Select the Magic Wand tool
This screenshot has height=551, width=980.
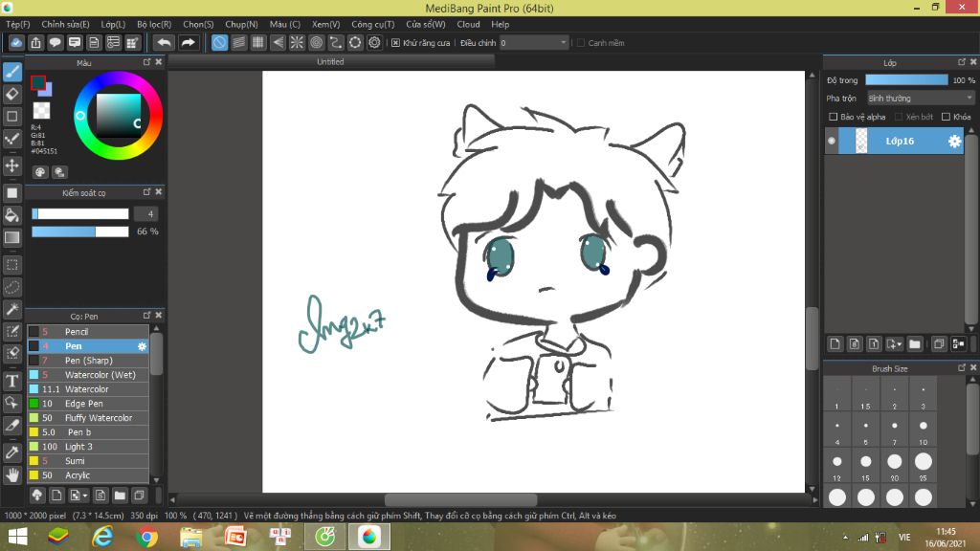click(11, 309)
